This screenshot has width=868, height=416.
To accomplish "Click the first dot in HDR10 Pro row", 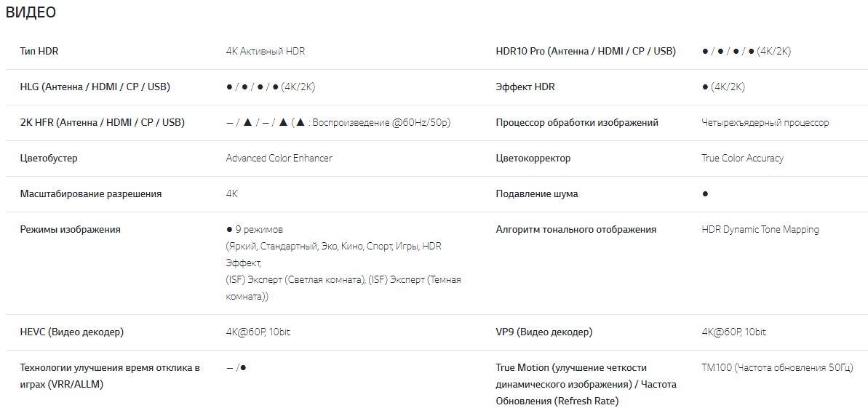I will pyautogui.click(x=705, y=52).
